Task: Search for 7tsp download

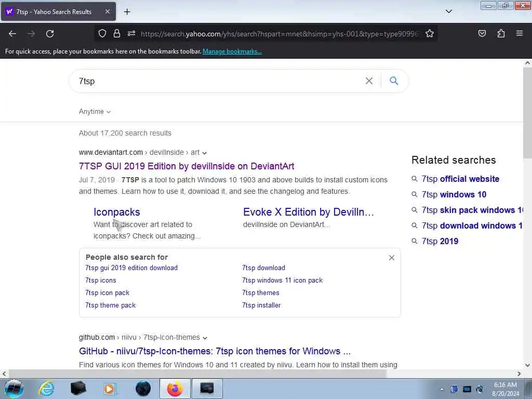Action: (x=263, y=268)
